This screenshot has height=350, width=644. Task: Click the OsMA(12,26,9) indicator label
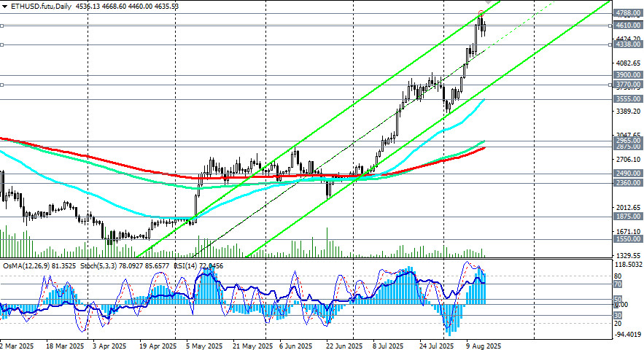pos(26,266)
